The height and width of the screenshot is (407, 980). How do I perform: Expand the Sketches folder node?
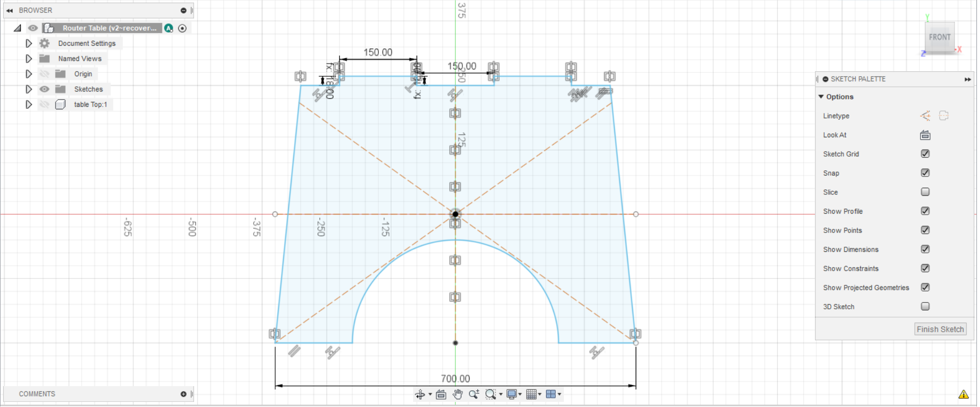[x=29, y=90]
